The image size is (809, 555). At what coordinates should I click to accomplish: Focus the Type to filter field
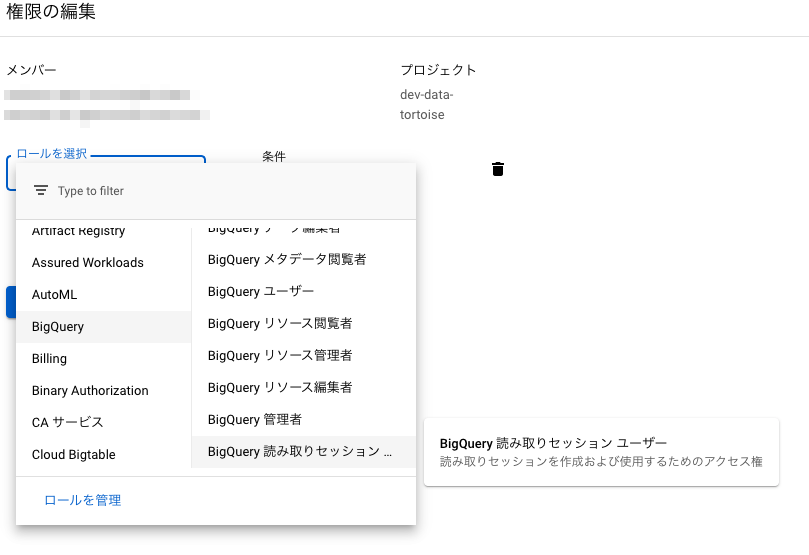(x=216, y=191)
